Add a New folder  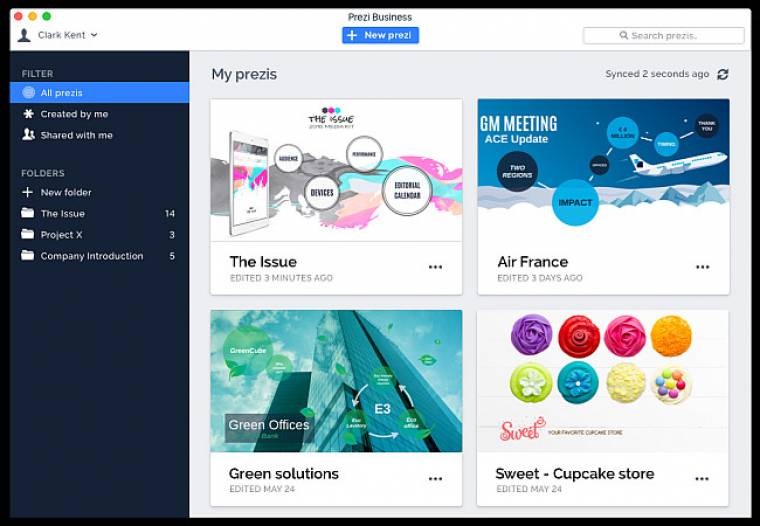pos(99,192)
